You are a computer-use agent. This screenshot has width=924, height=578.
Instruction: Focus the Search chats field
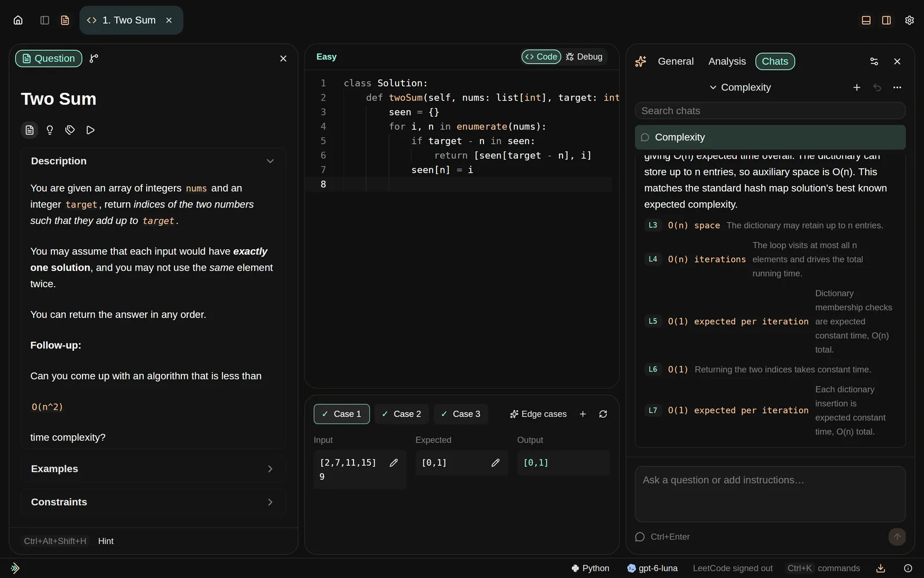click(x=770, y=111)
